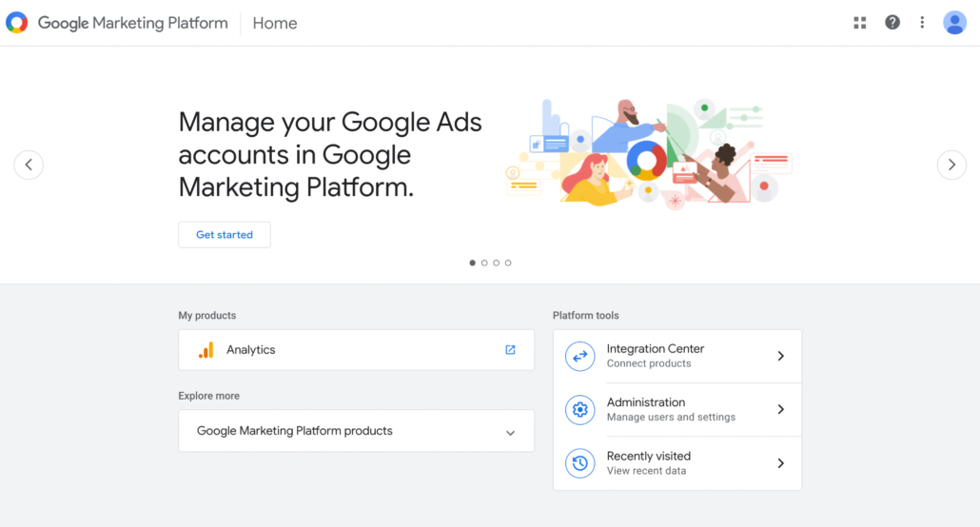The height and width of the screenshot is (527, 980).
Task: Select the second carousel dot
Action: coord(484,263)
